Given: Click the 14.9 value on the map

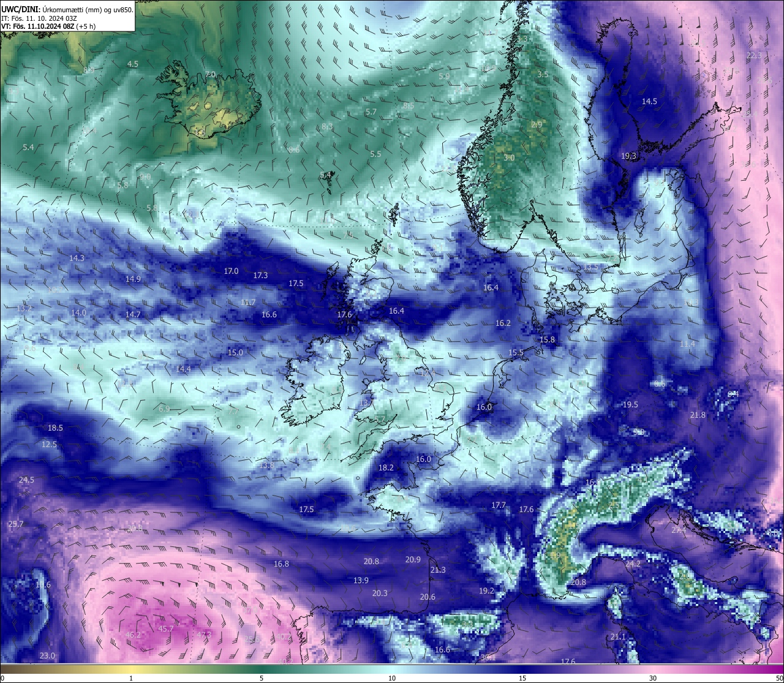Looking at the screenshot, I should tap(133, 279).
